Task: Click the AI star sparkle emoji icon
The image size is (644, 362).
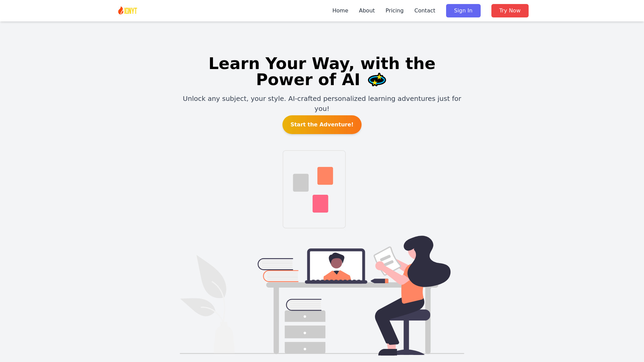Action: pyautogui.click(x=376, y=79)
